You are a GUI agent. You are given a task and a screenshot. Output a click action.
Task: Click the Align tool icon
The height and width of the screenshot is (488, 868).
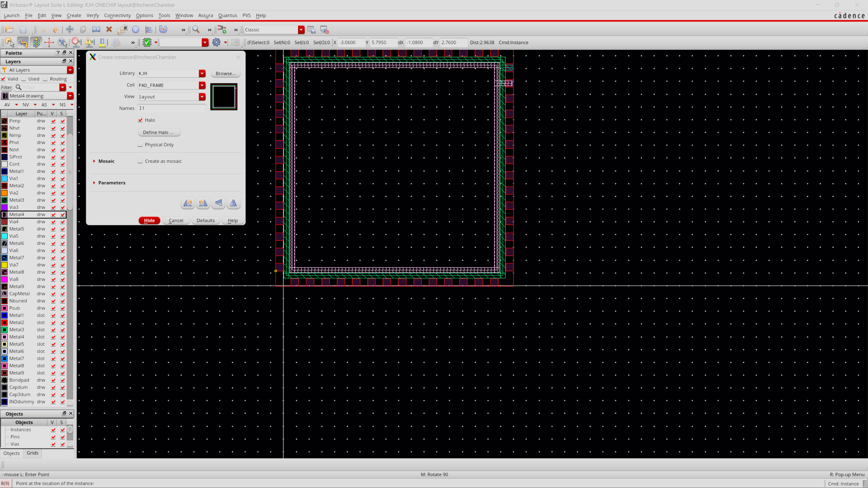coord(149,29)
